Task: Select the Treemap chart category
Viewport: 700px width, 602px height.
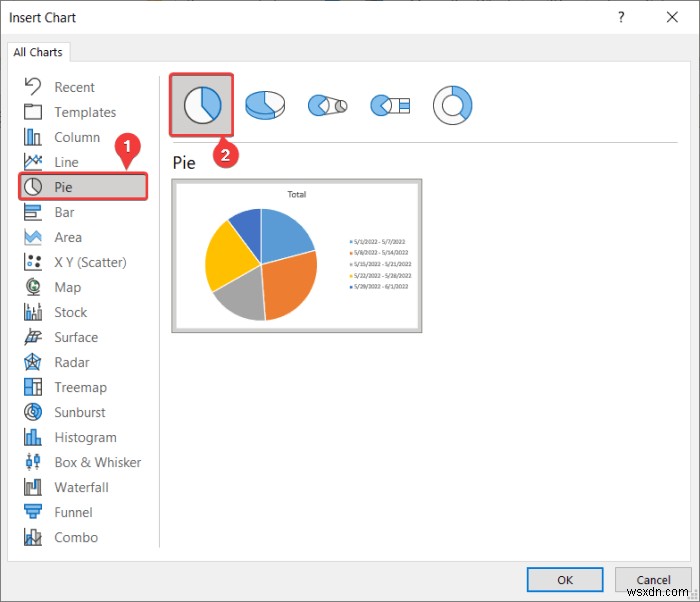Action: (x=80, y=387)
